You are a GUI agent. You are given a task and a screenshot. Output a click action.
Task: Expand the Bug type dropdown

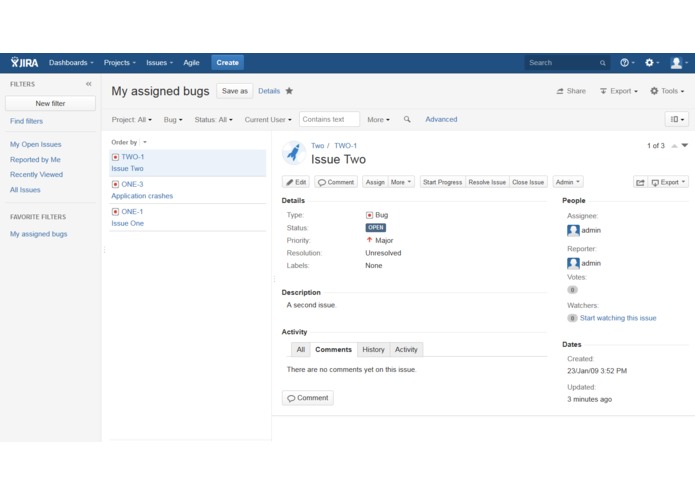click(x=173, y=120)
